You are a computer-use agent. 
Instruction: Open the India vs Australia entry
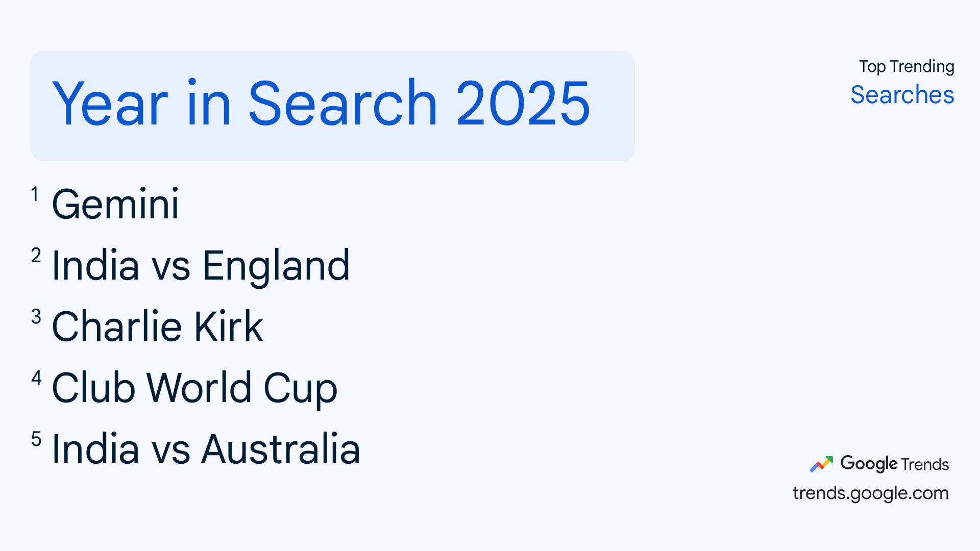pos(206,449)
